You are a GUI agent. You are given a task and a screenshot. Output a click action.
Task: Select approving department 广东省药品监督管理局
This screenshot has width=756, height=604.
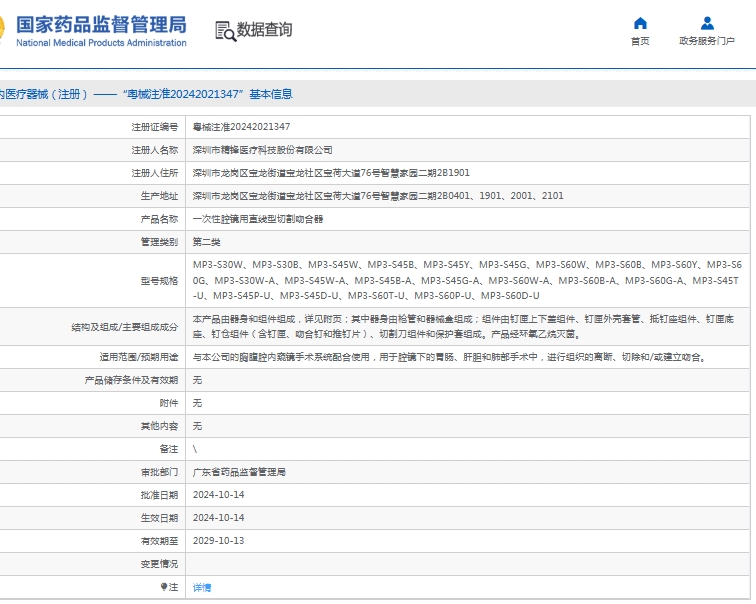[x=239, y=472]
